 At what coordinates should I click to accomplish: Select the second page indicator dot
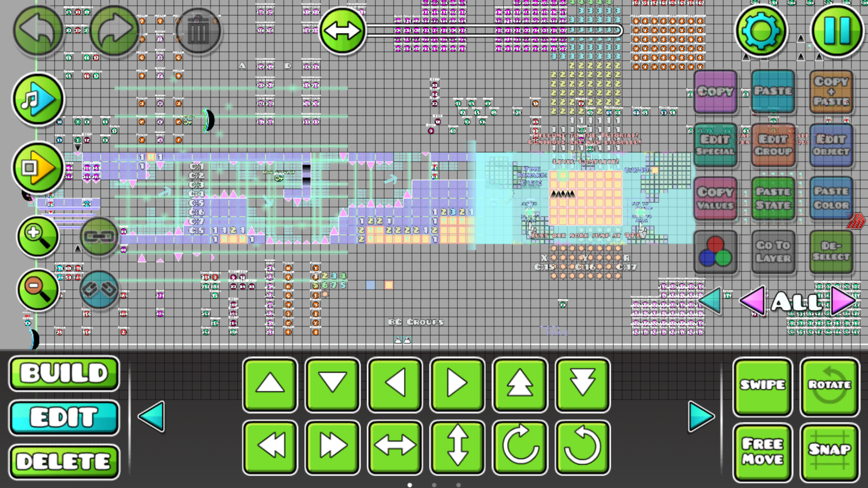pos(434,485)
